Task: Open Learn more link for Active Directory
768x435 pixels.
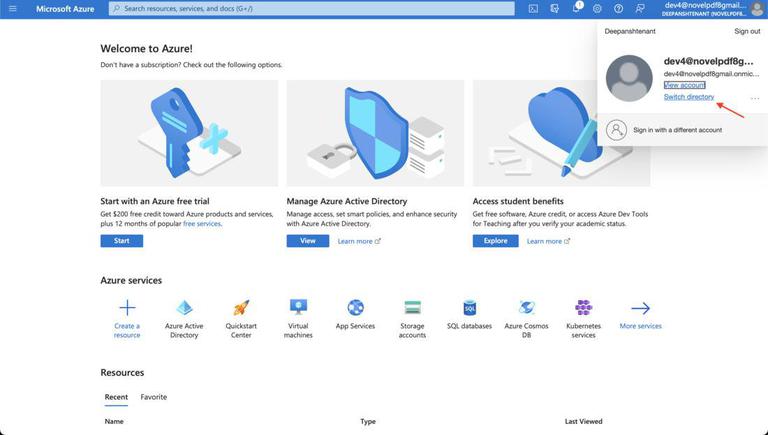Action: point(359,241)
